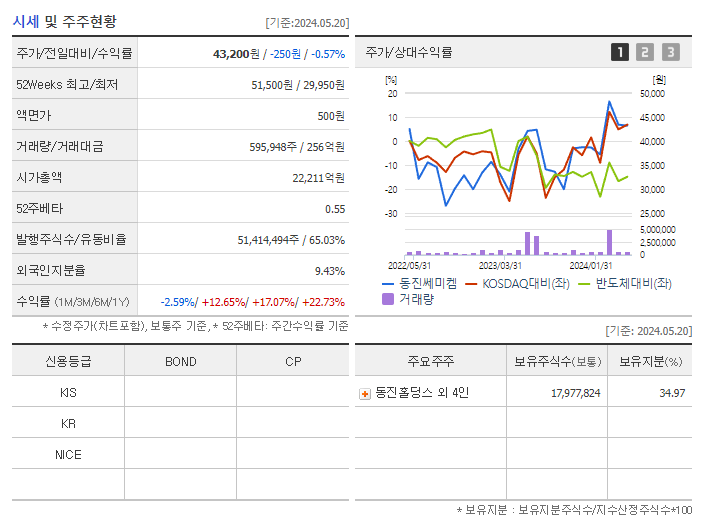Click the 주요주주 column header
Screen dimensions: 702x525
pyautogui.click(x=431, y=361)
